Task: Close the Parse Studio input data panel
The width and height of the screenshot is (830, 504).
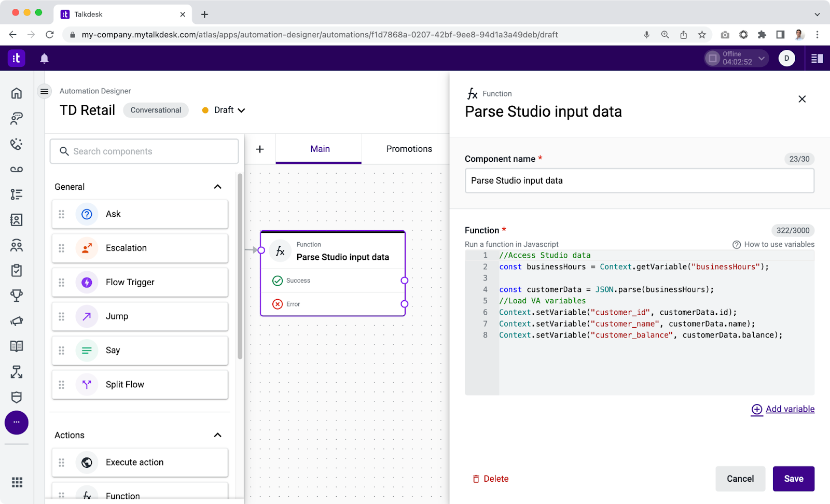Action: [x=802, y=99]
